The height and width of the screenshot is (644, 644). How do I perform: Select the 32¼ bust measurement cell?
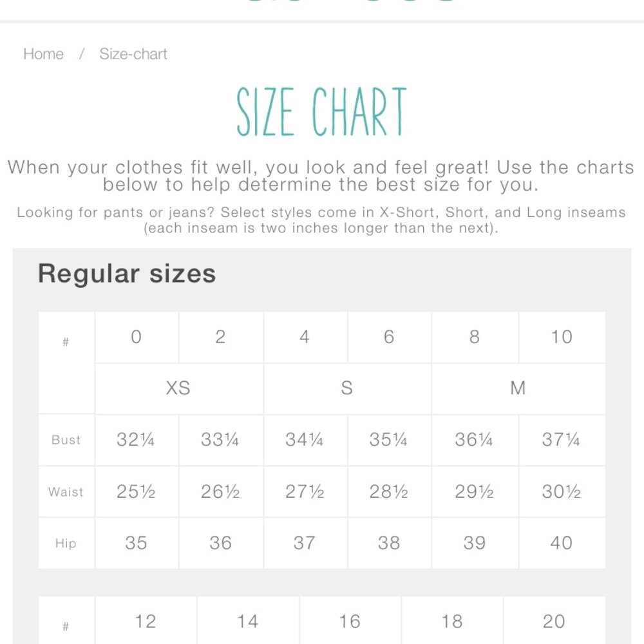coord(137,440)
